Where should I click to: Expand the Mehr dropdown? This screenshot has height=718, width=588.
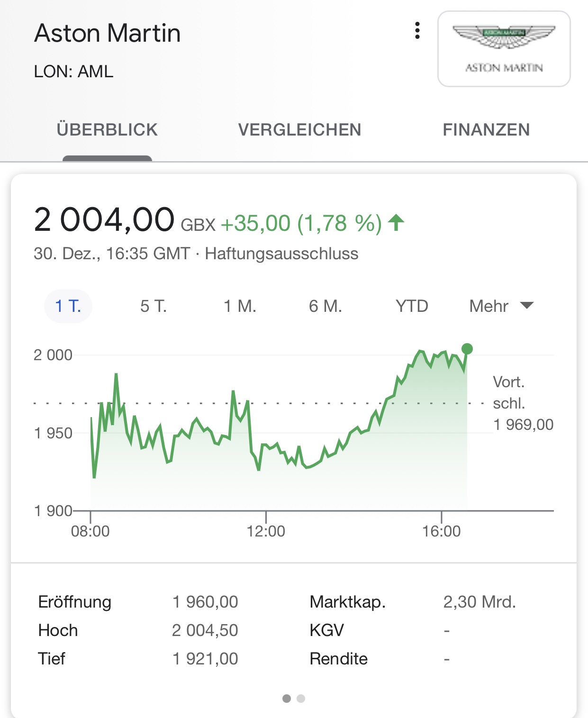tap(489, 306)
